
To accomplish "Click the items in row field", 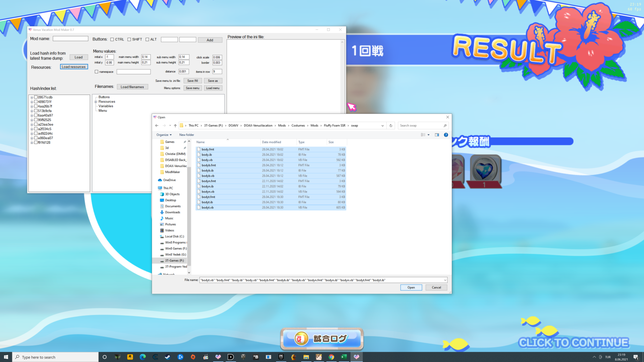I will [x=217, y=71].
